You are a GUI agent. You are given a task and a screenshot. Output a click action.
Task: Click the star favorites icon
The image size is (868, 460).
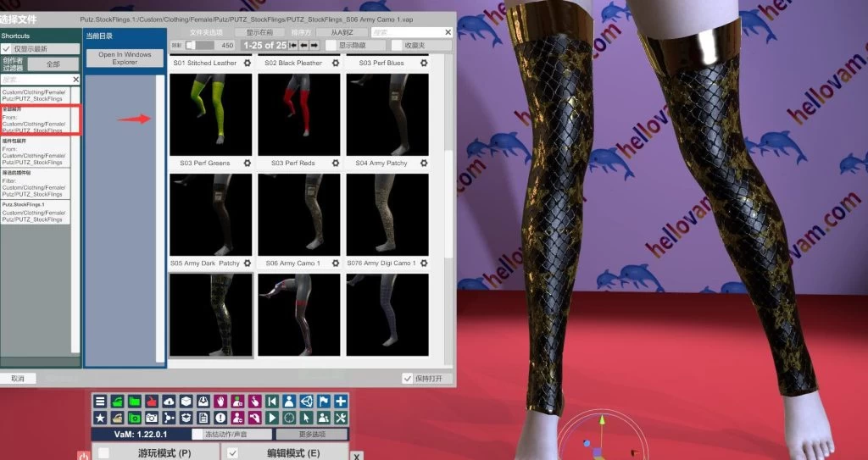(100, 418)
